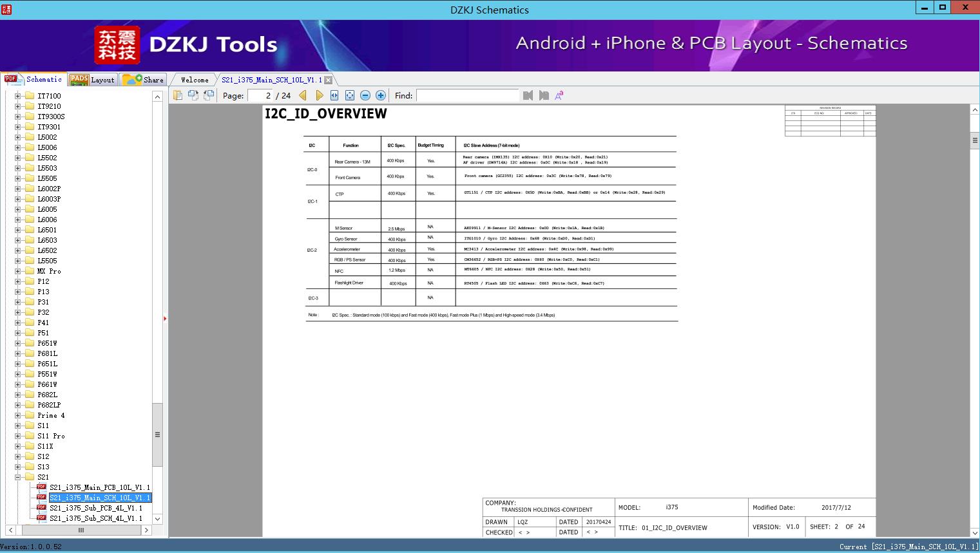Maximize the DZKJ Schematics window
This screenshot has height=553, width=980.
(943, 8)
